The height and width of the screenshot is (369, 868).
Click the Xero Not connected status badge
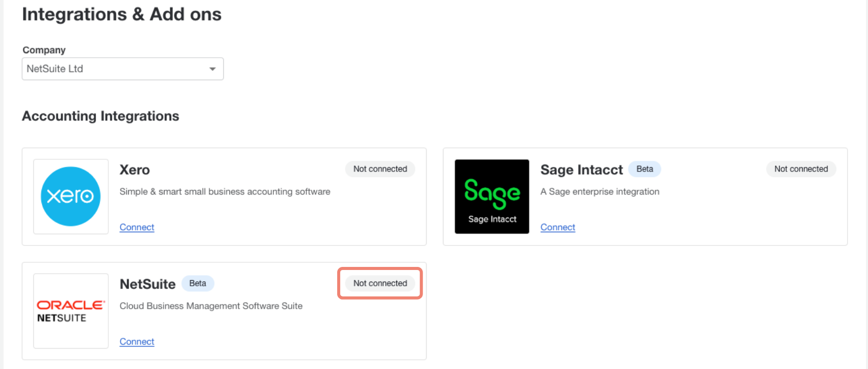(380, 169)
